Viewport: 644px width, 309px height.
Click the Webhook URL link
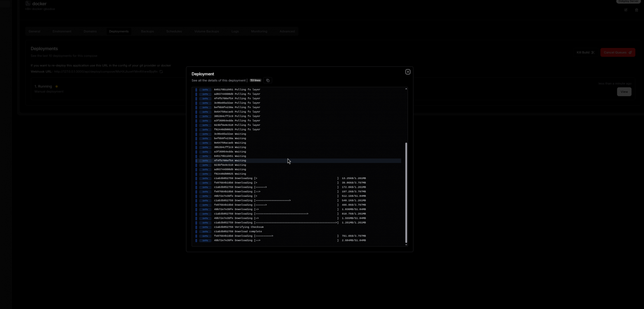pyautogui.click(x=106, y=72)
